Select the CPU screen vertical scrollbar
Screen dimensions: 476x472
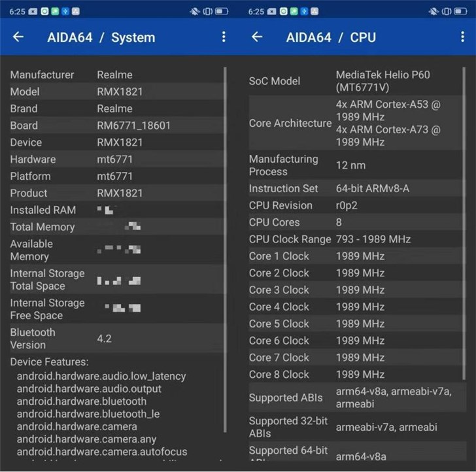[x=464, y=224]
